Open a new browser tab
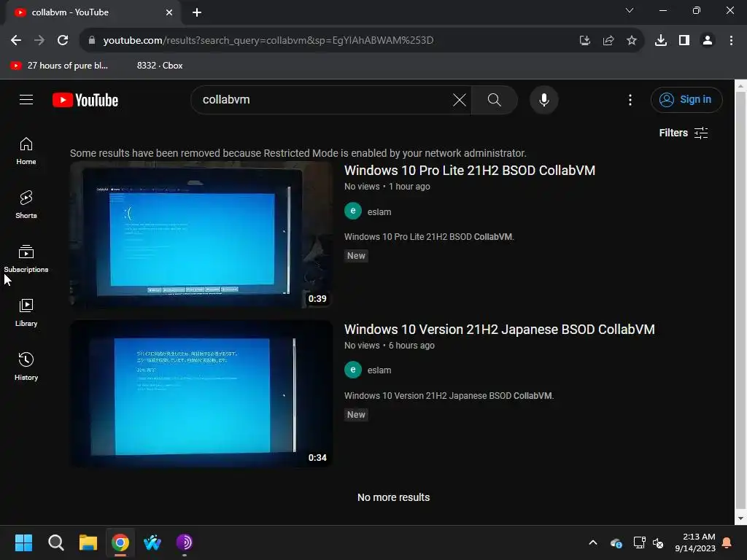 tap(197, 12)
